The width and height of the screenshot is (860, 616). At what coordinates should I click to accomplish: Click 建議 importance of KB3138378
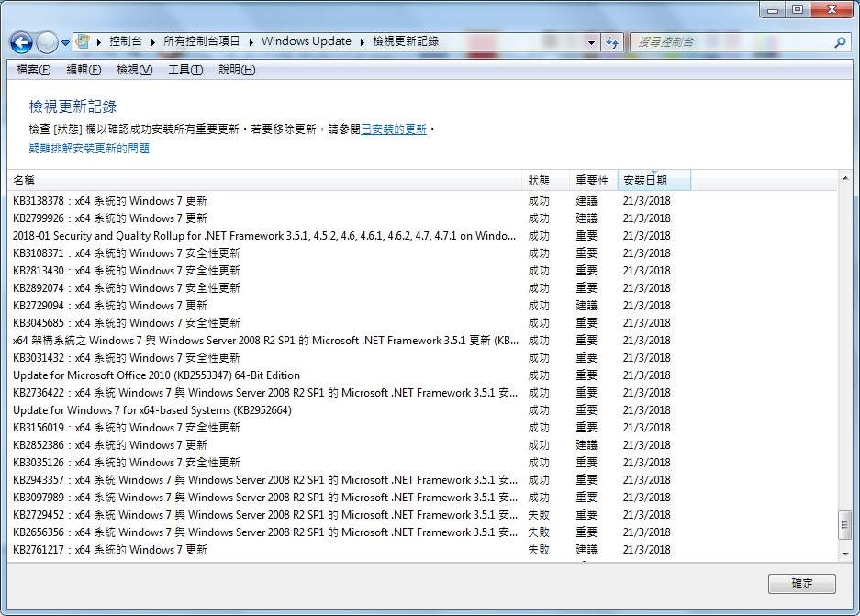(x=586, y=201)
